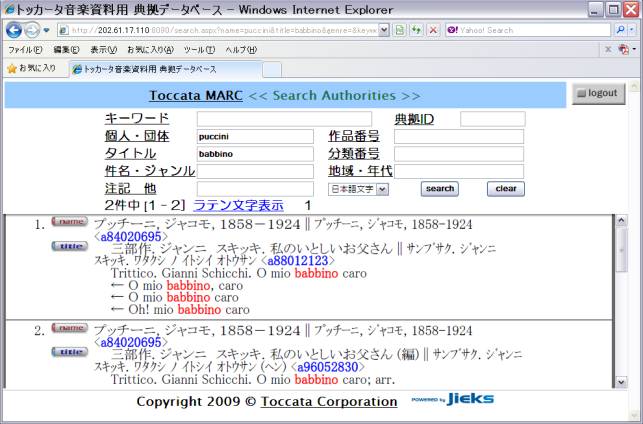Open authority ID link a96052830
Viewport: 643px width, 424px height.
pyautogui.click(x=328, y=367)
